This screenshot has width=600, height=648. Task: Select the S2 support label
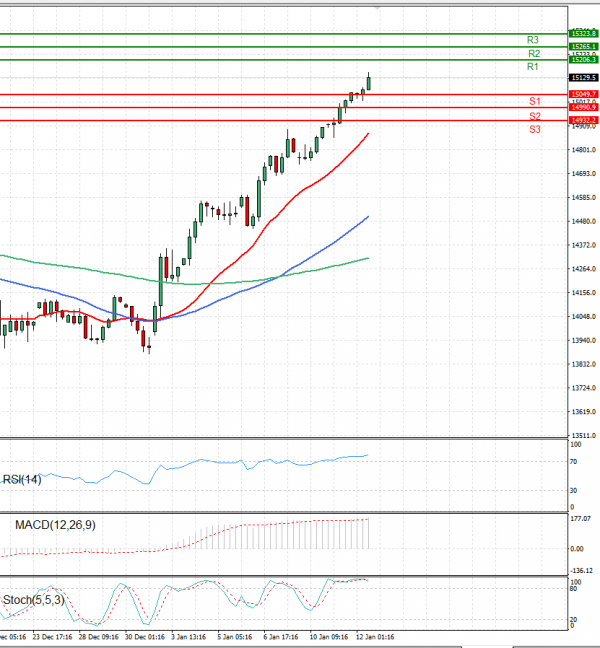[x=535, y=116]
